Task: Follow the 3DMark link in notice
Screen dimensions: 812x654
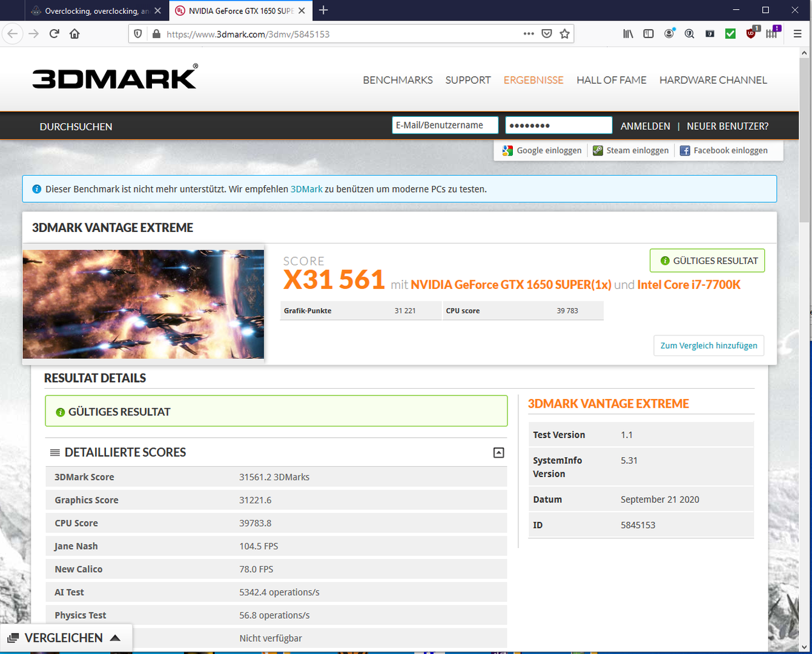Action: [x=306, y=189]
